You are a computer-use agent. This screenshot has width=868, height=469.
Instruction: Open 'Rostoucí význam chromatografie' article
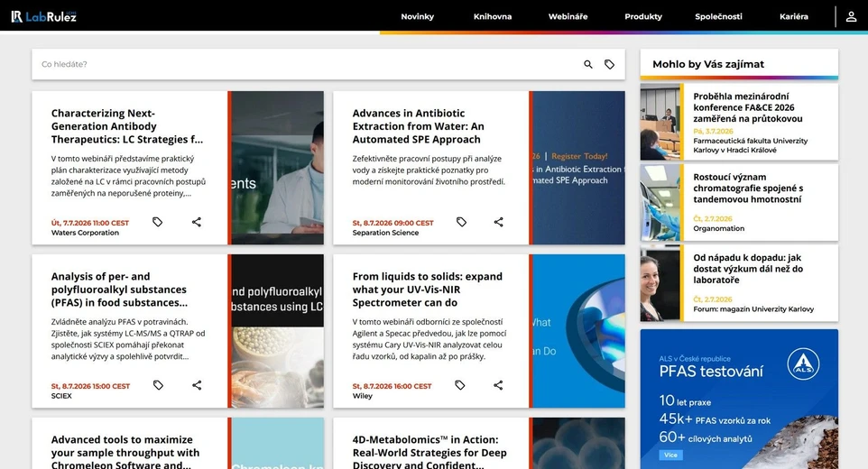748,188
